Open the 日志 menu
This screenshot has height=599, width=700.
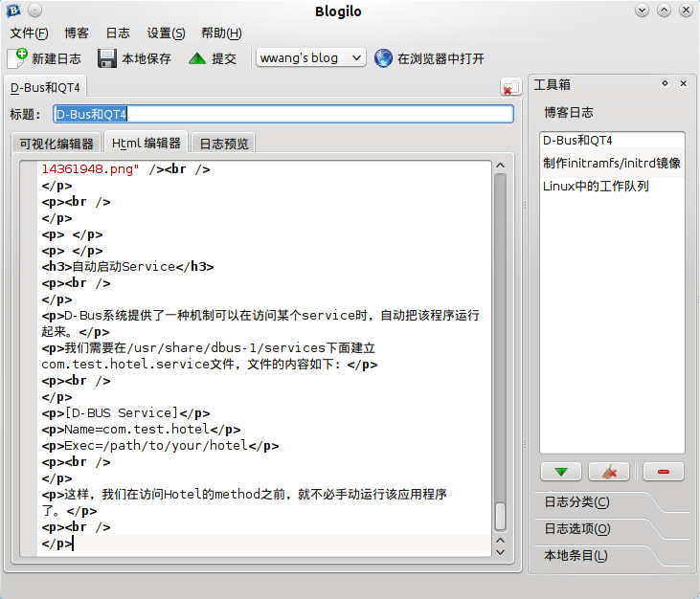pos(118,33)
